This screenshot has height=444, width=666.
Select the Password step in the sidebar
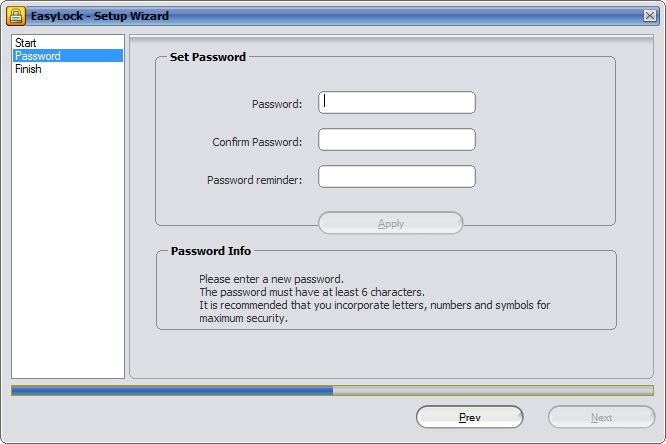tap(38, 56)
